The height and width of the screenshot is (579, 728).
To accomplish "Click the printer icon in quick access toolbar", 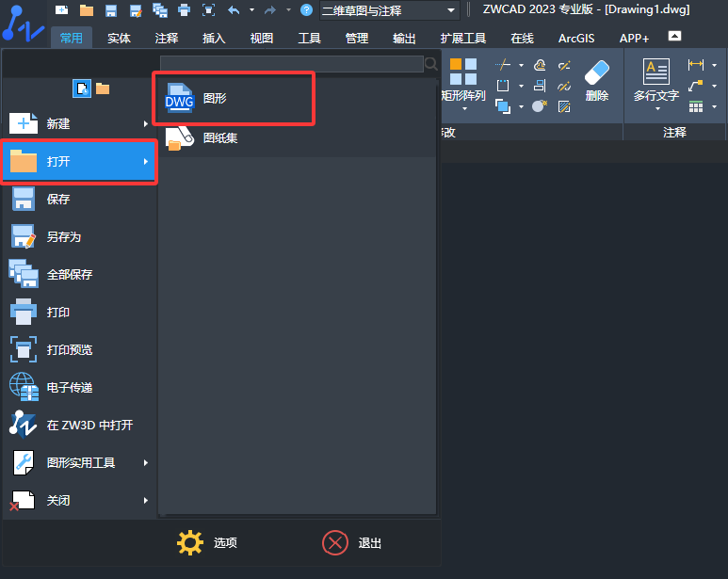I will (185, 10).
